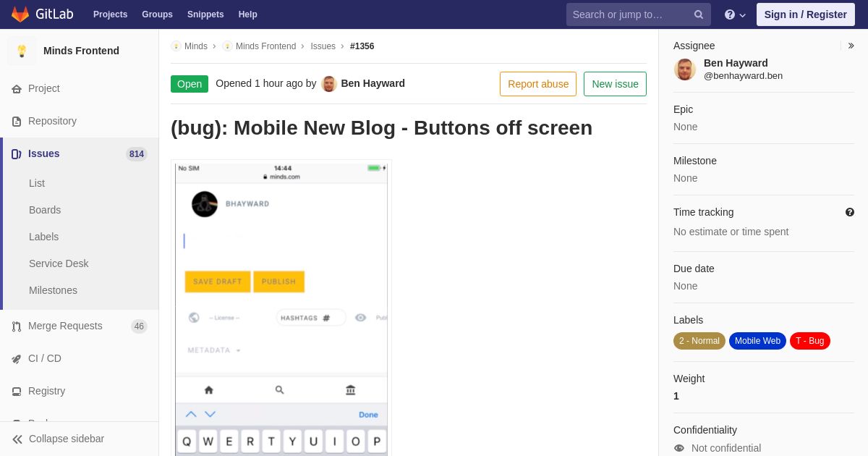Click the New issue button

616,84
